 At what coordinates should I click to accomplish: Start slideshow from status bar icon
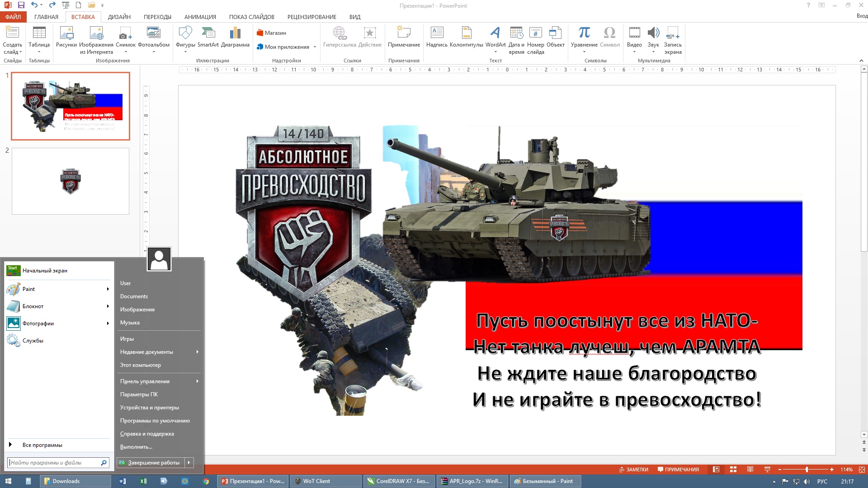[767, 469]
